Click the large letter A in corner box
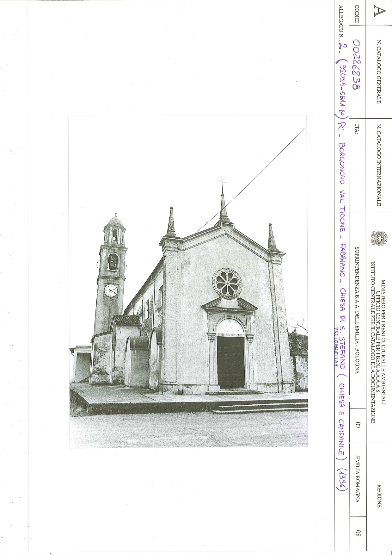The width and height of the screenshot is (392, 555). [x=379, y=11]
